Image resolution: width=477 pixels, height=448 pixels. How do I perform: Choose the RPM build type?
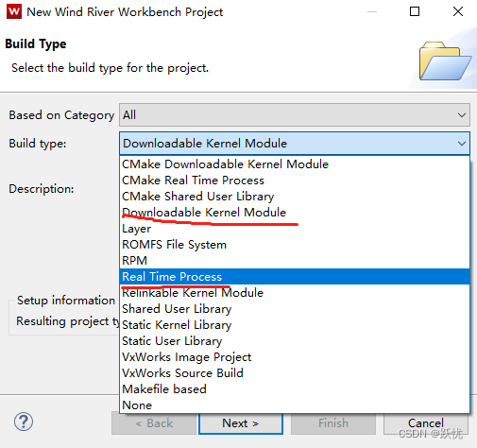[295, 261]
